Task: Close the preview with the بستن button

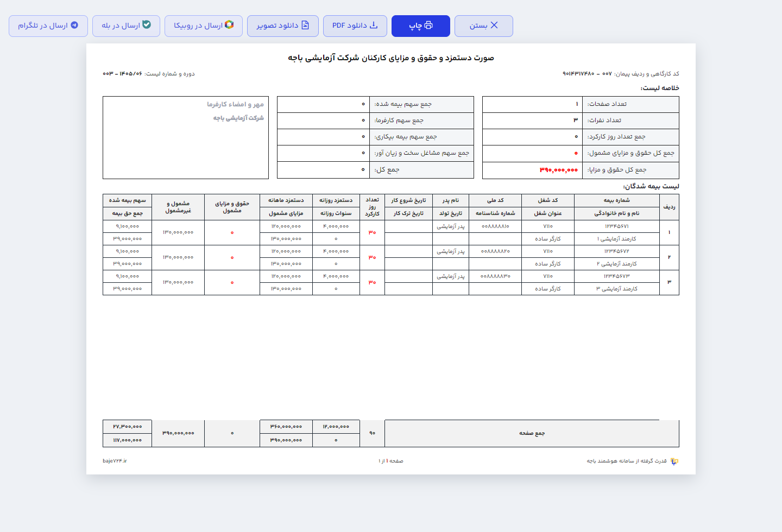Action: (x=484, y=26)
